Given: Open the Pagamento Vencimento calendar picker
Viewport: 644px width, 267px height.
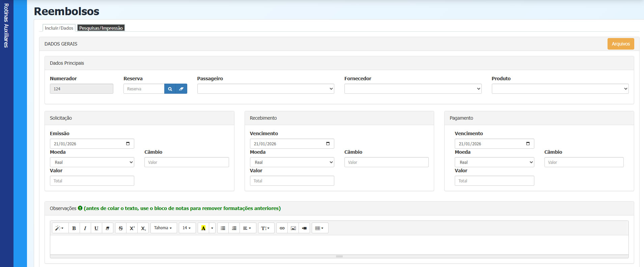Looking at the screenshot, I should coord(528,144).
